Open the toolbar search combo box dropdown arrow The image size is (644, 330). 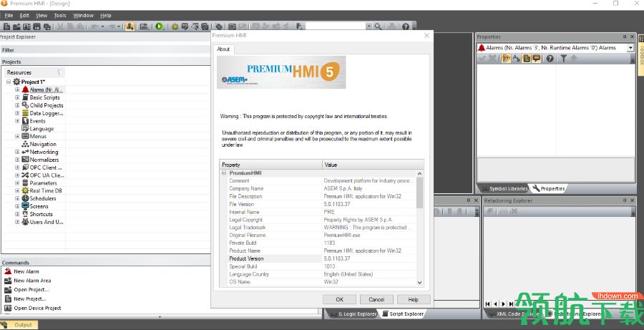coord(369,26)
